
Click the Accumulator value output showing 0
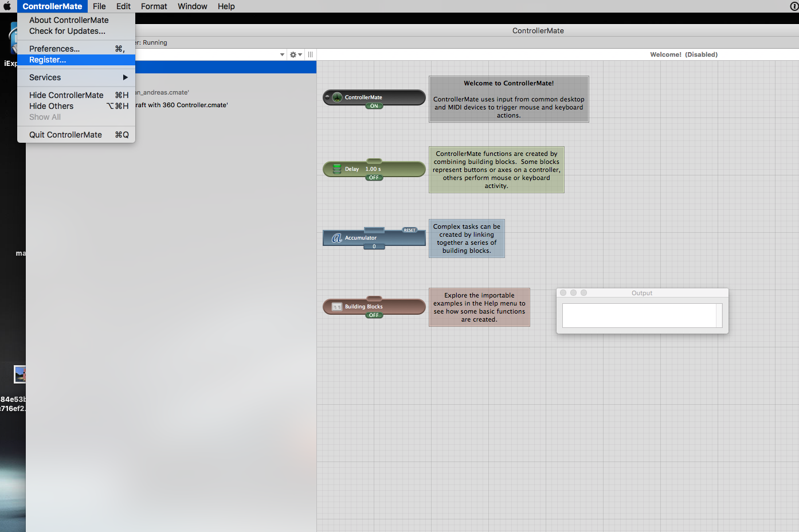pyautogui.click(x=374, y=247)
